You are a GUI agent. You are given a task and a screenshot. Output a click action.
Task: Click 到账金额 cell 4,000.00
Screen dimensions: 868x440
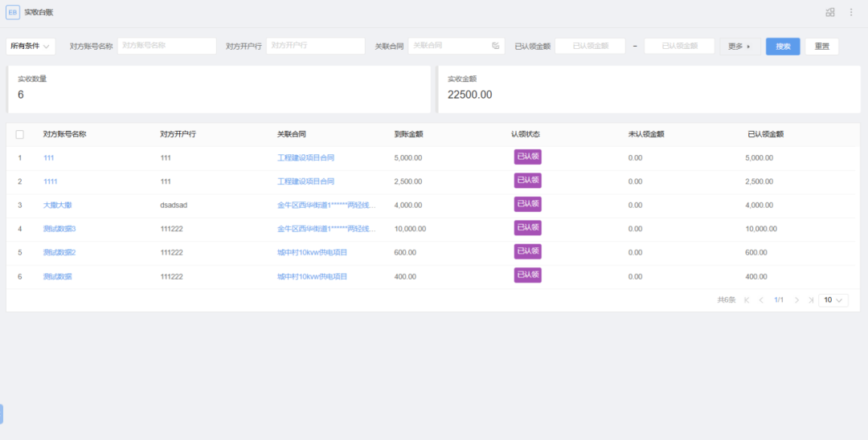[408, 205]
